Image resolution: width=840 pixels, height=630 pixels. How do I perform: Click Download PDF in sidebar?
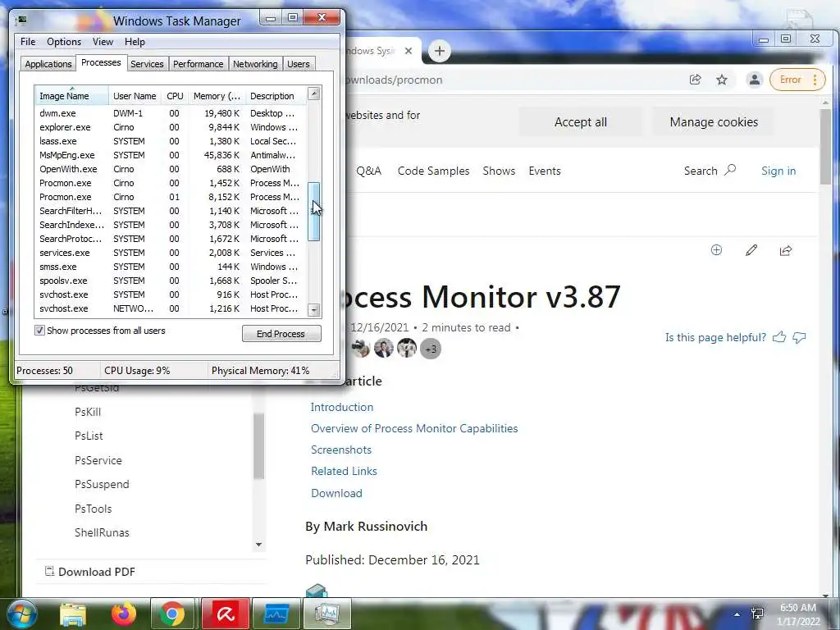coord(90,572)
